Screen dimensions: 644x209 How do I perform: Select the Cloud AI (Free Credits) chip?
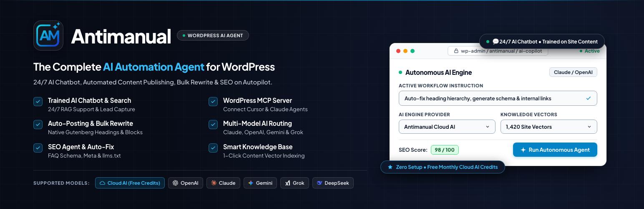pyautogui.click(x=130, y=183)
